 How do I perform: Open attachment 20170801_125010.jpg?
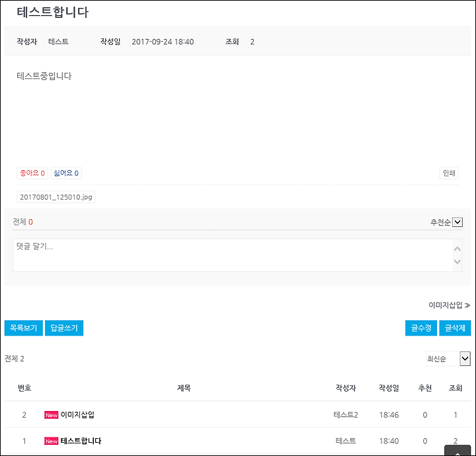coord(56,197)
